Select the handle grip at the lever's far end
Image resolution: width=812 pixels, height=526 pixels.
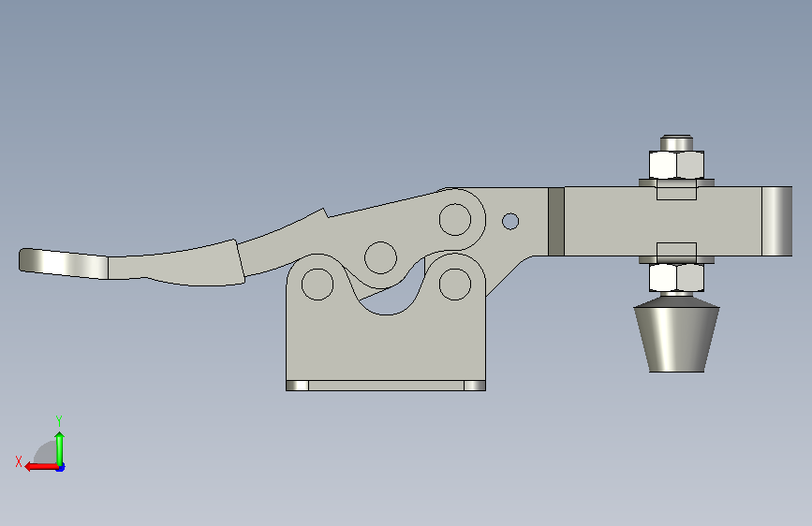pos(63,264)
